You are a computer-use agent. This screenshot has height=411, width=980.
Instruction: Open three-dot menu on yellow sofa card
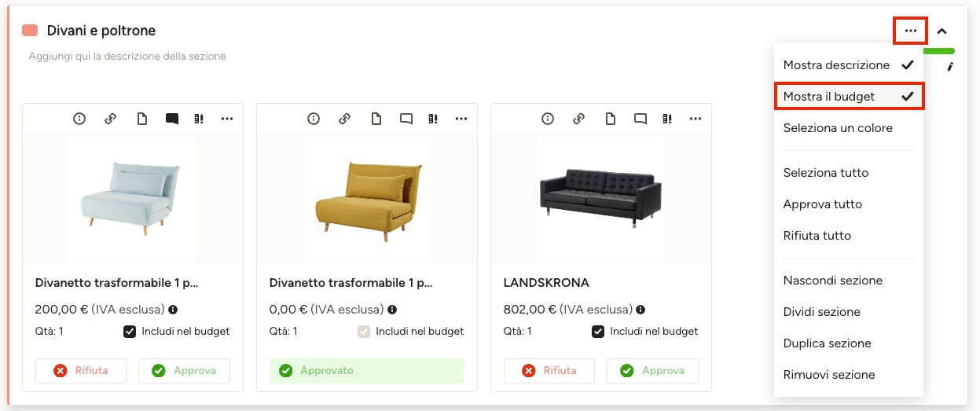pyautogui.click(x=461, y=119)
